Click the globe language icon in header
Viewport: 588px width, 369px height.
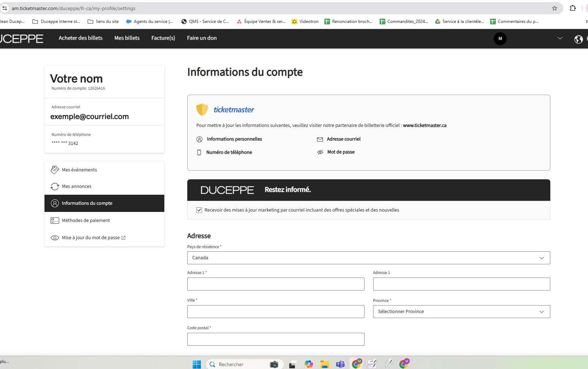click(578, 39)
